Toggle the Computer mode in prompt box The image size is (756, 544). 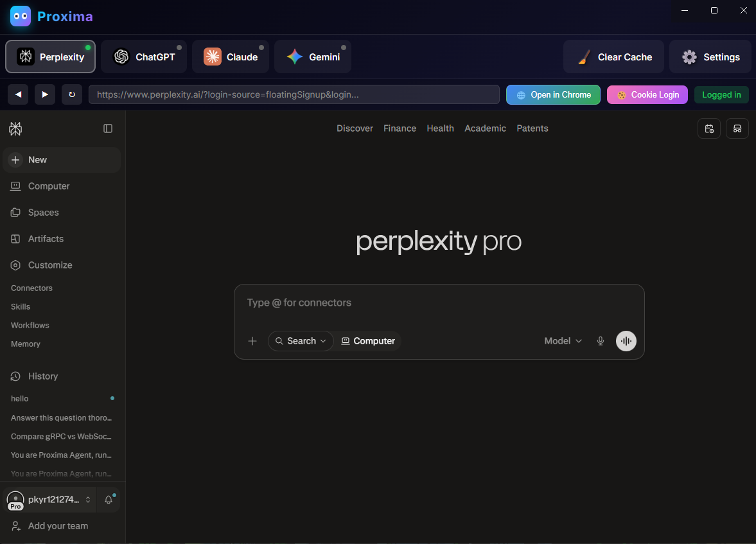pos(368,341)
